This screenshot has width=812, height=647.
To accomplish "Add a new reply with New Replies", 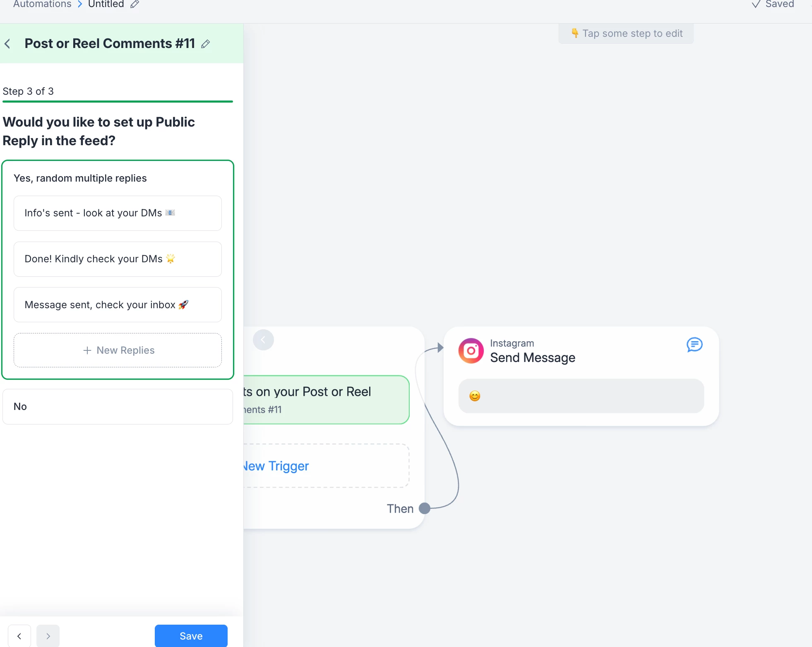I will coord(118,350).
